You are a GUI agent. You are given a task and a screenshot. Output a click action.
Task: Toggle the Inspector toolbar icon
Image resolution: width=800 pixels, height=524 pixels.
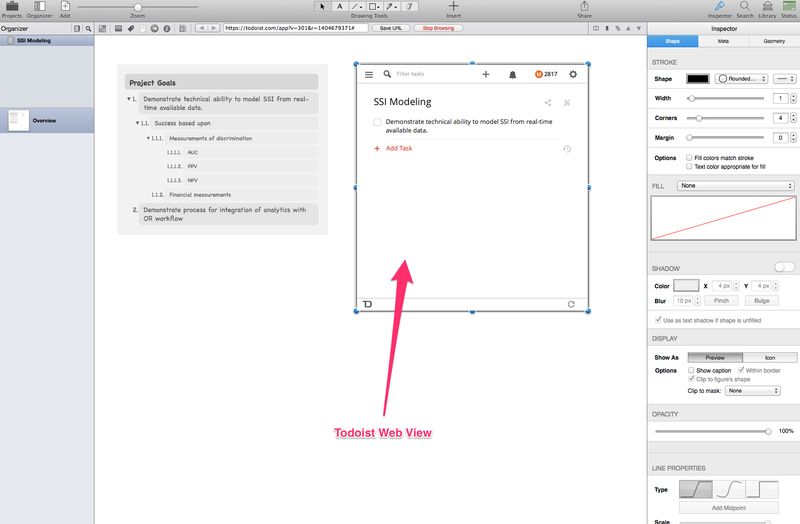click(719, 6)
